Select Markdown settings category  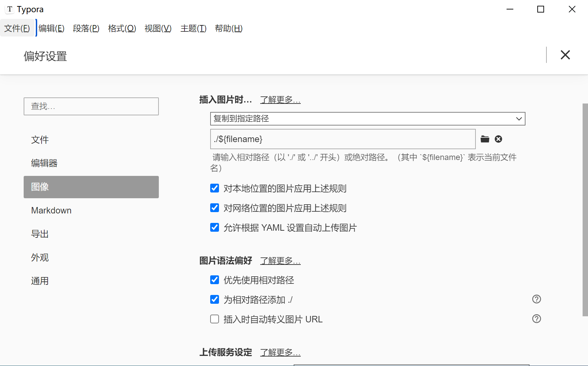coord(51,210)
